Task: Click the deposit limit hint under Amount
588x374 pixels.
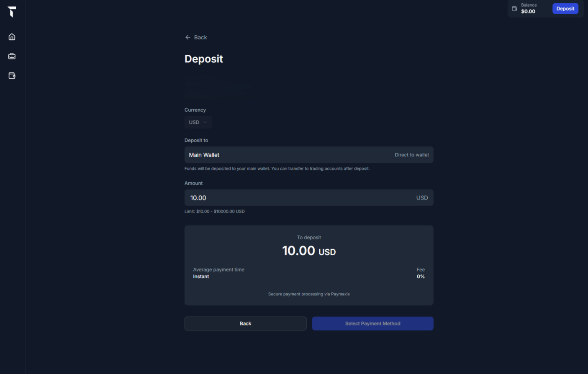Action: point(215,211)
